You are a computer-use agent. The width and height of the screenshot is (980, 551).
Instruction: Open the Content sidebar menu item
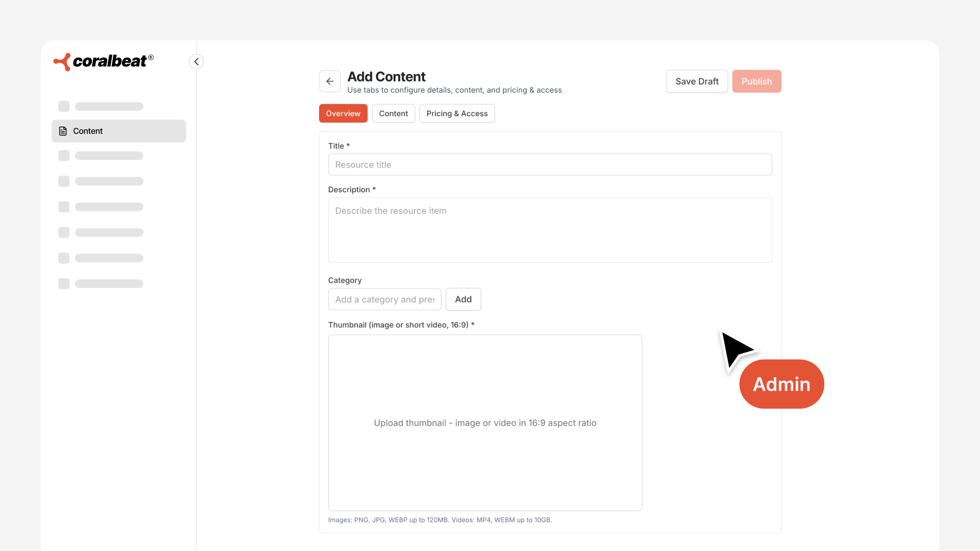click(x=118, y=131)
